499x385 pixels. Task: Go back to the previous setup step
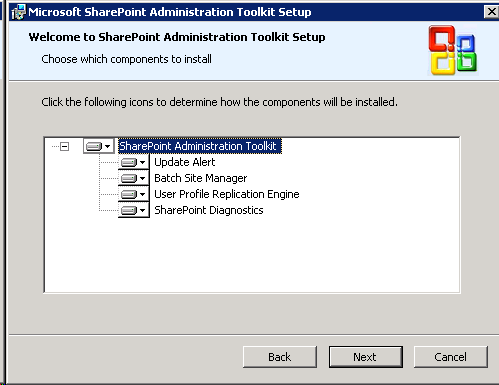pyautogui.click(x=280, y=357)
